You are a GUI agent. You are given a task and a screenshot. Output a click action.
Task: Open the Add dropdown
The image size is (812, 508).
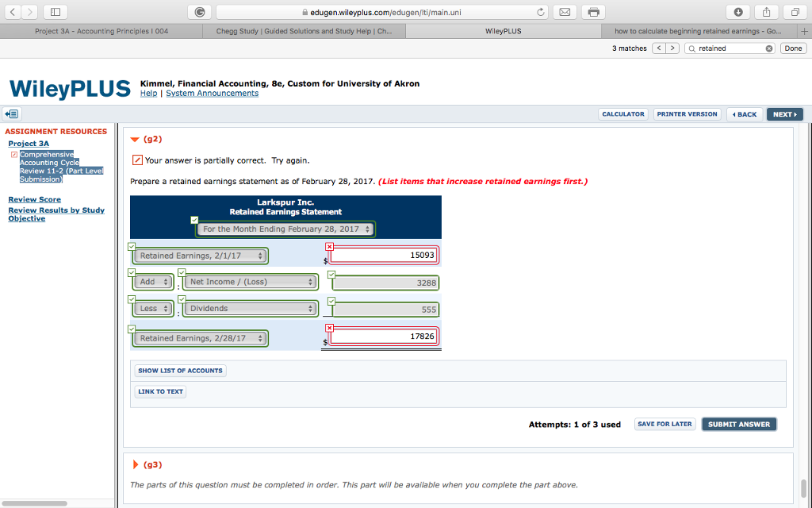[x=153, y=282]
